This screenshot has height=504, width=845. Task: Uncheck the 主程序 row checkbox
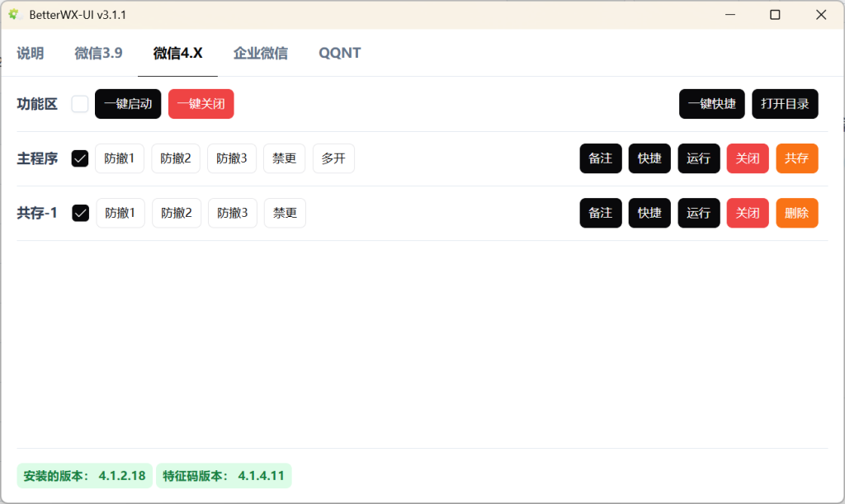[79, 158]
